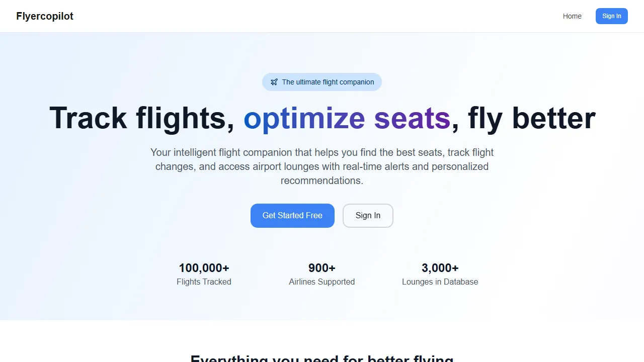Click the Everything you need for better flying heading
The image size is (644, 362).
click(321, 358)
